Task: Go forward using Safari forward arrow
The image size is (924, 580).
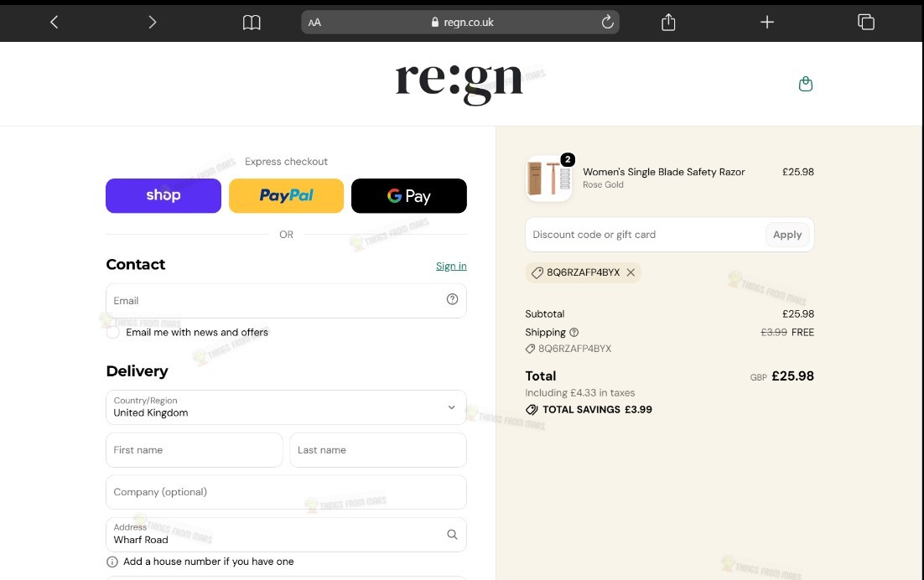Action: (x=152, y=23)
